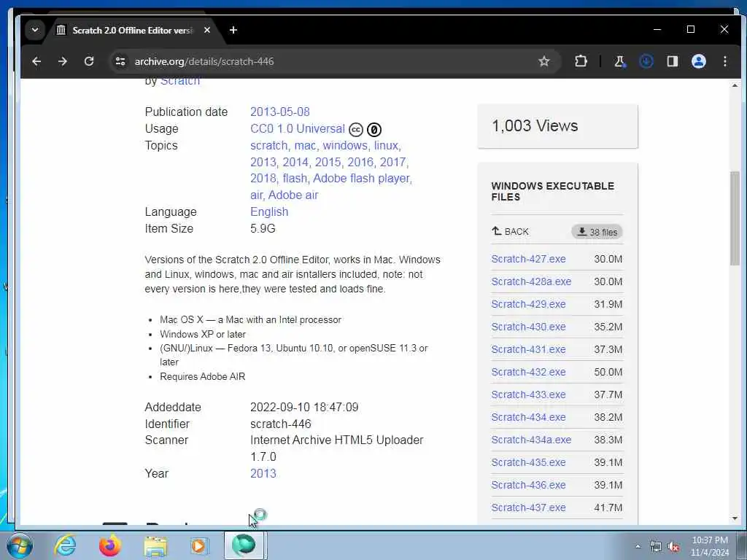This screenshot has width=747, height=560.
Task: Go BACK in Windows Executable Files list
Action: click(x=510, y=232)
